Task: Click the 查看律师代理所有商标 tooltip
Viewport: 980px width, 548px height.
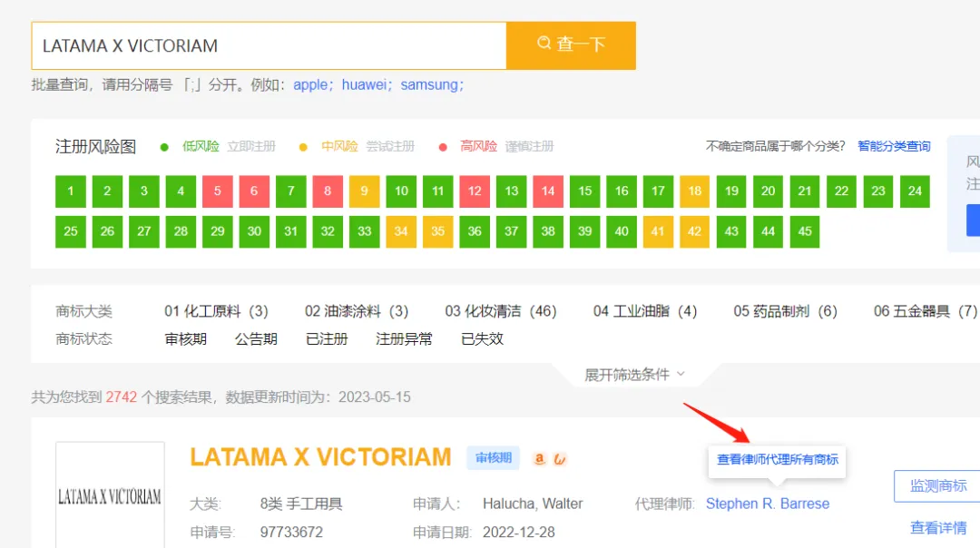Action: click(777, 460)
